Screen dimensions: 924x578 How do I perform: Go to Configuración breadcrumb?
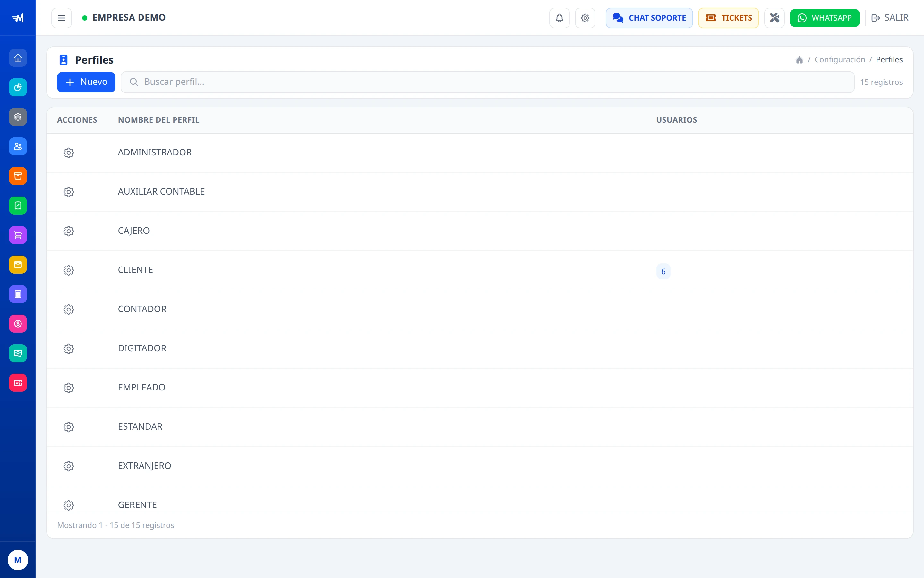[840, 60]
